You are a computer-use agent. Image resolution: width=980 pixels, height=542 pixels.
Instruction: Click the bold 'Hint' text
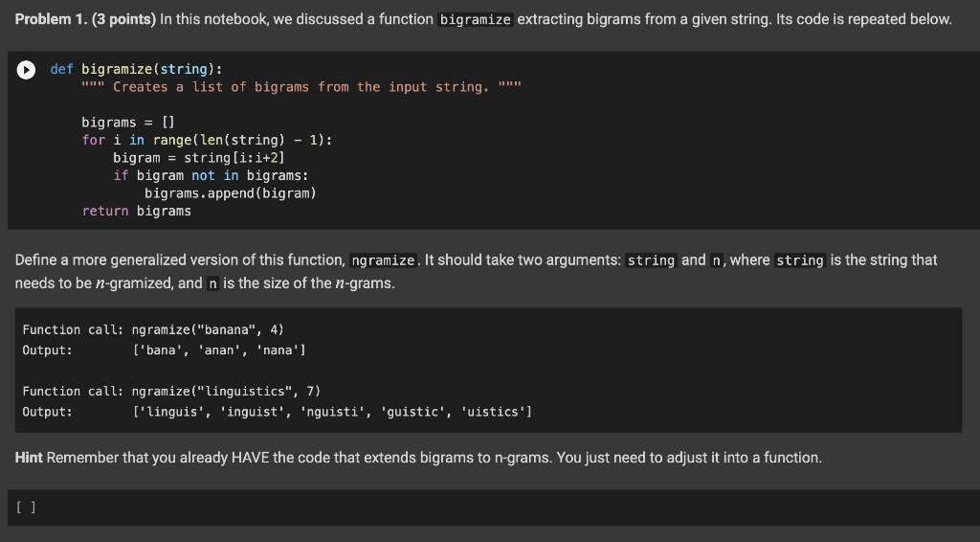point(29,458)
